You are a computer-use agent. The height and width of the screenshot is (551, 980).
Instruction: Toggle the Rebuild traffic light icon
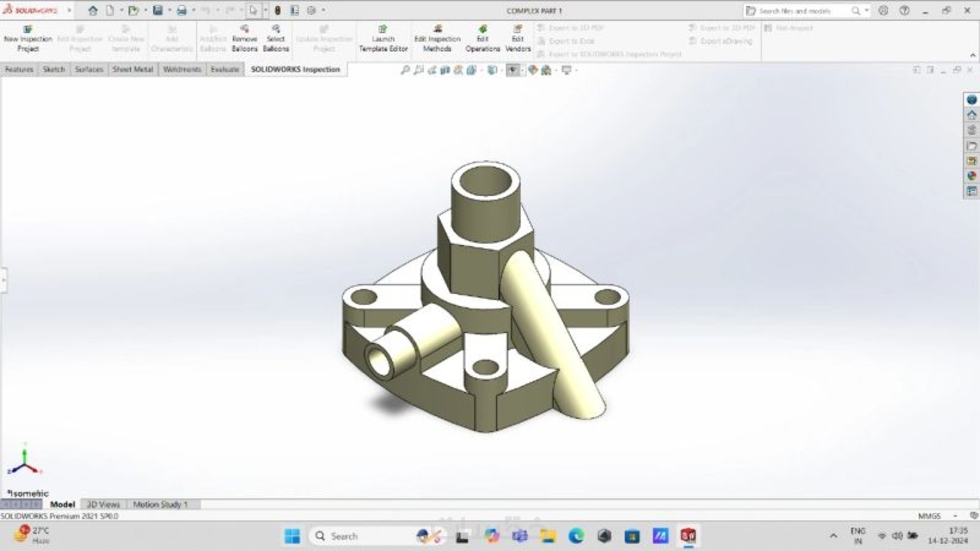point(278,11)
